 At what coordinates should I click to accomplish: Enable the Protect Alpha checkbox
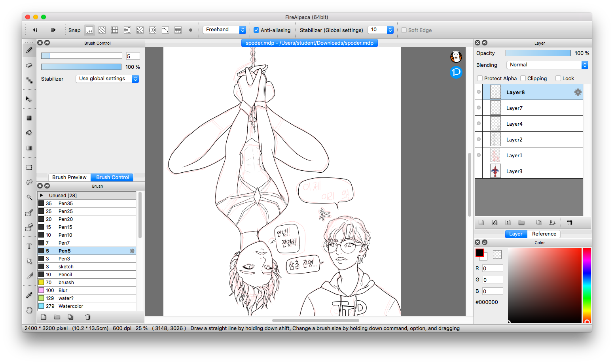coord(480,78)
